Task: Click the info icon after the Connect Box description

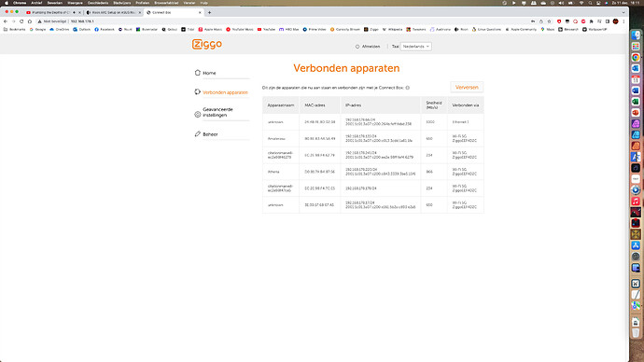Action: 408,88
